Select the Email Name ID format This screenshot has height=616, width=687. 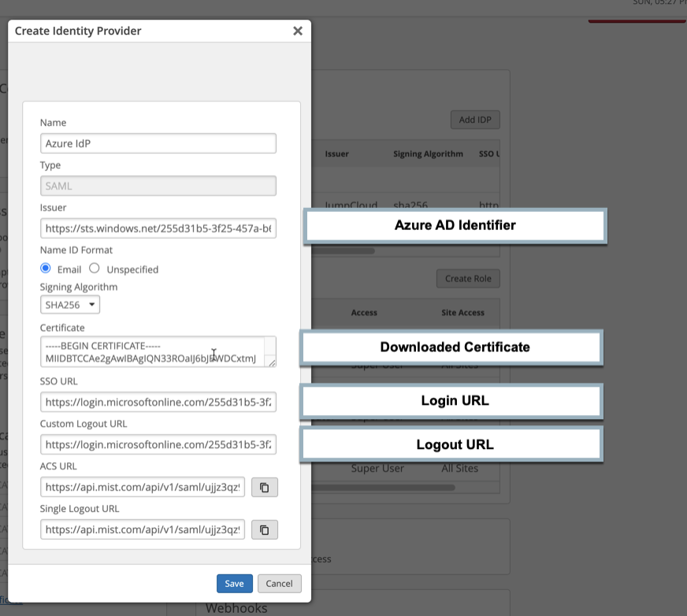[46, 269]
